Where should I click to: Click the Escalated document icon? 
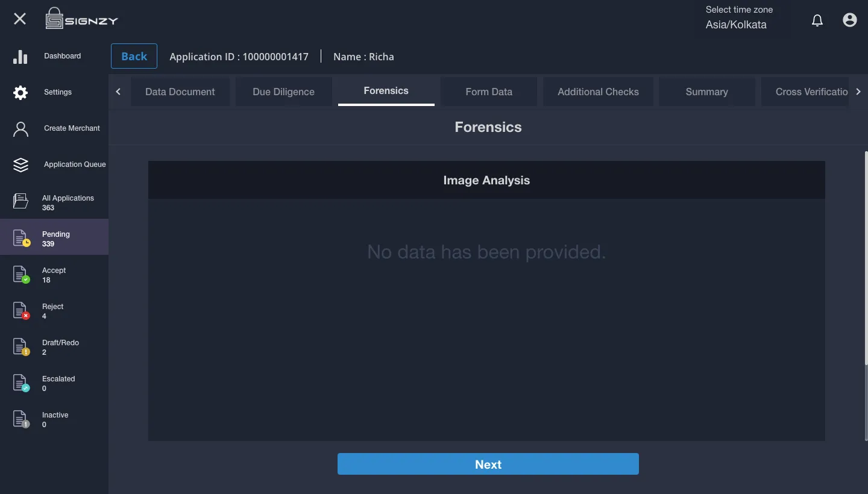(x=22, y=383)
